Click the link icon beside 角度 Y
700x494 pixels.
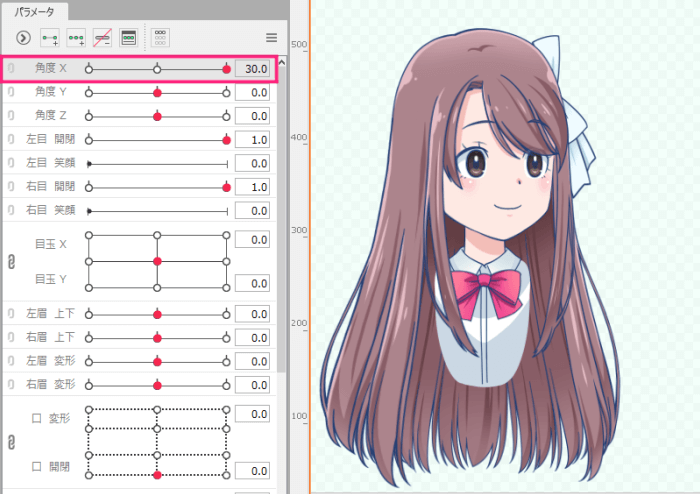[x=11, y=92]
